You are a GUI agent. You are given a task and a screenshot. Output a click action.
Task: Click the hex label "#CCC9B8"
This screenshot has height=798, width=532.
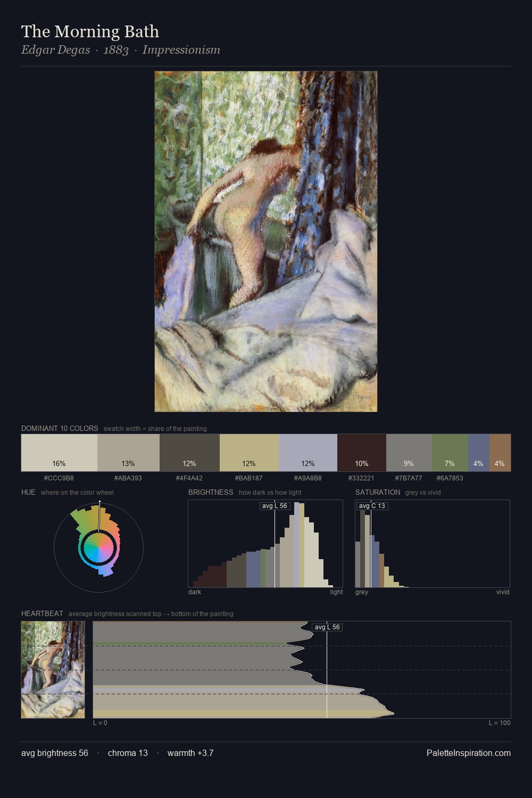pyautogui.click(x=59, y=478)
